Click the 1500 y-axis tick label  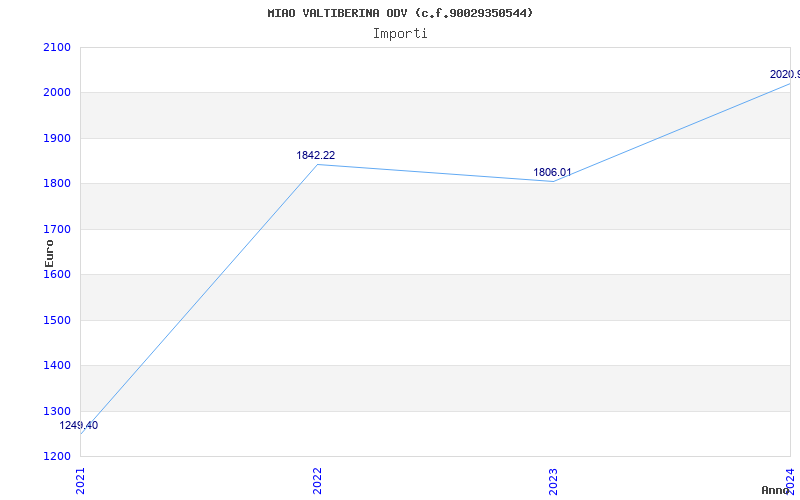pos(57,320)
